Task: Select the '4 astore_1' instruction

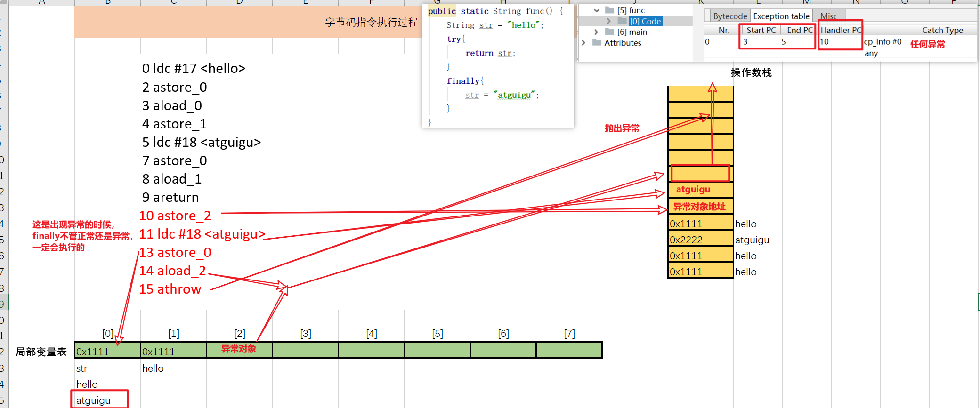Action: point(175,124)
